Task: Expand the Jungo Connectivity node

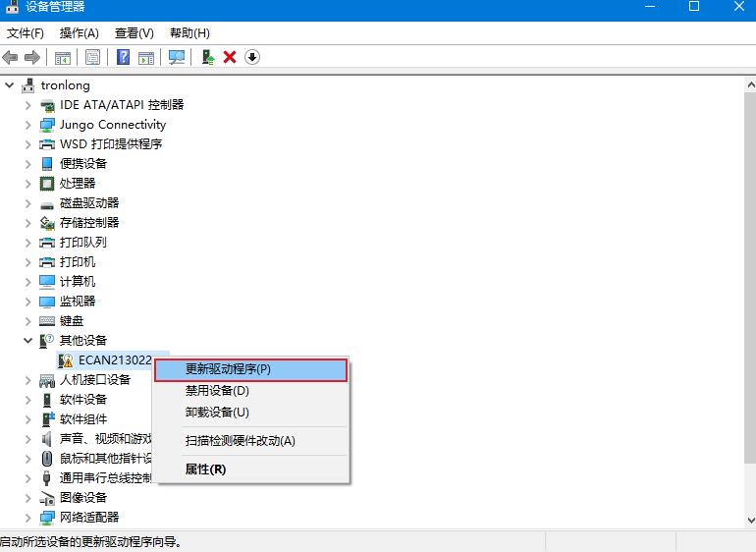Action: (27, 125)
